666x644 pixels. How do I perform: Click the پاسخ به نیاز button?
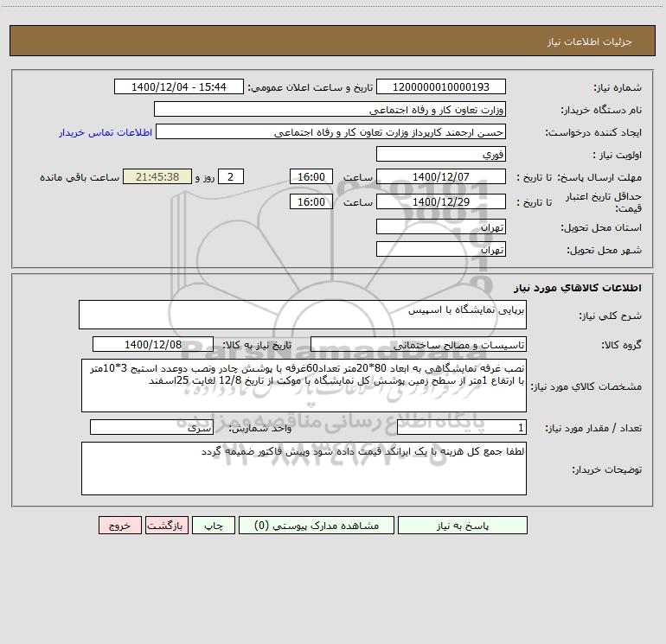coord(463,526)
